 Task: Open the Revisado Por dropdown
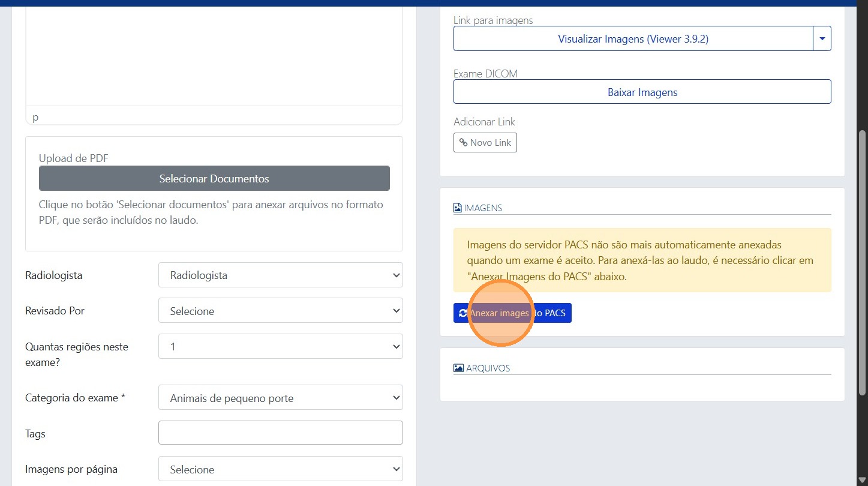[x=280, y=310]
